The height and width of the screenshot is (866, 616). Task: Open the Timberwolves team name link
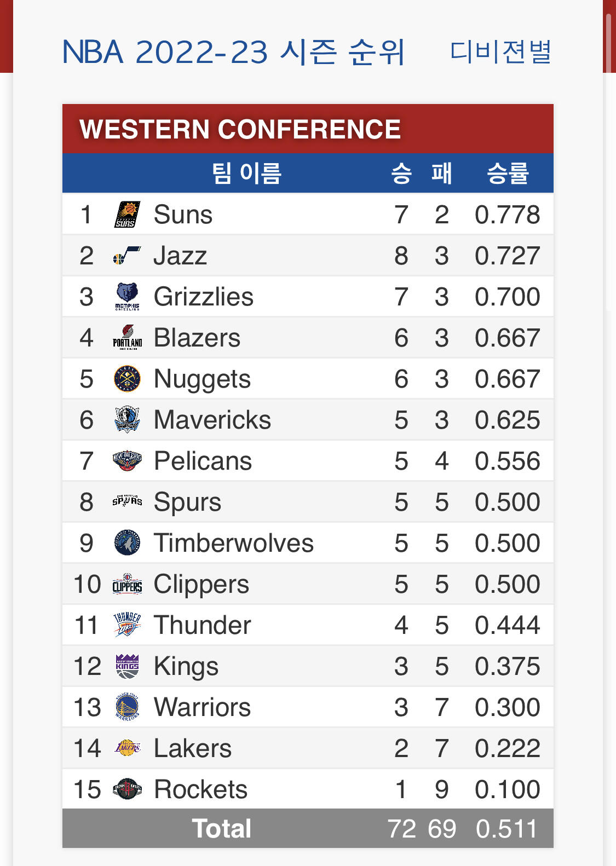coord(233,543)
